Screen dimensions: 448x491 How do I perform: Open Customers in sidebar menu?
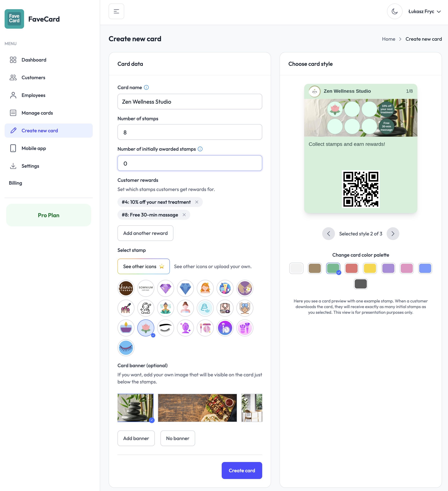[x=33, y=77]
